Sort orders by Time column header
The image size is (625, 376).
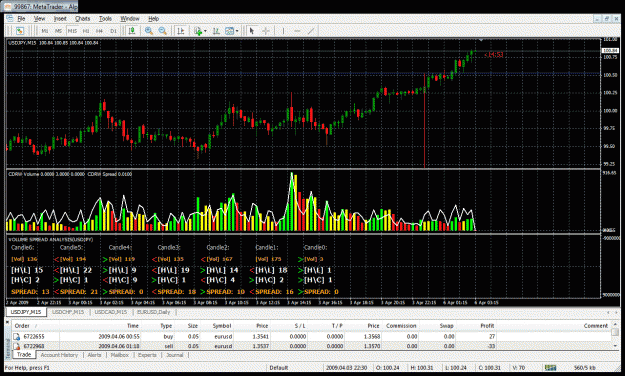100,326
